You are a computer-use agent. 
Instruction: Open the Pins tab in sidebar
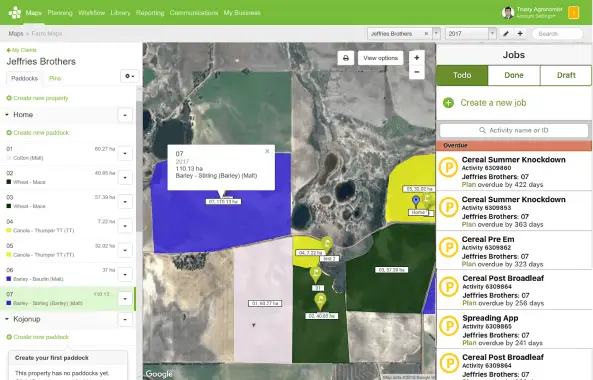point(55,78)
